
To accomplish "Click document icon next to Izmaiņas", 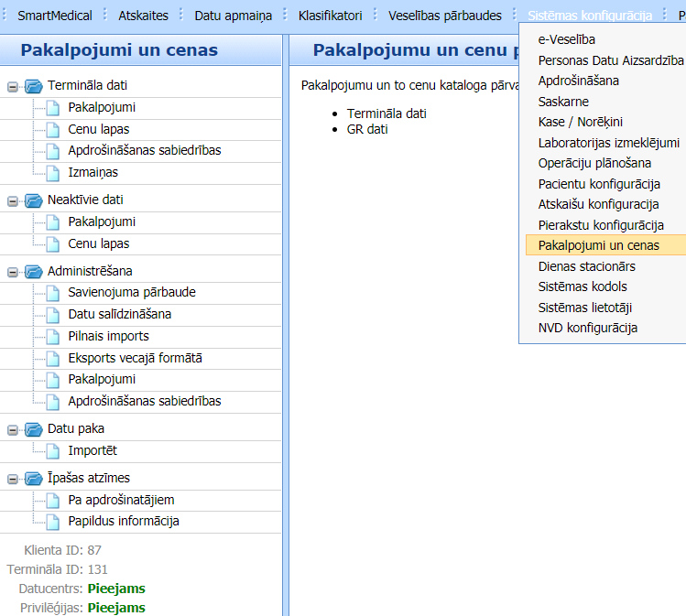I will 53,172.
